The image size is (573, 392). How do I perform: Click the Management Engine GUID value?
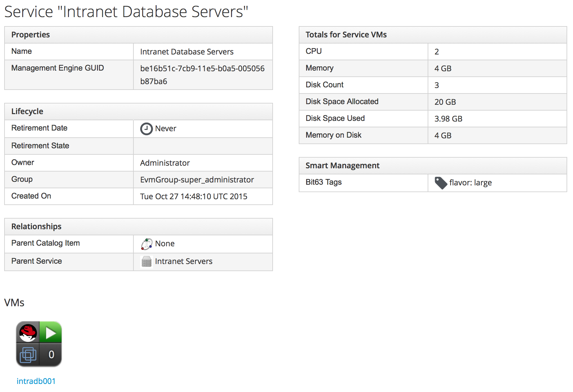pyautogui.click(x=202, y=75)
